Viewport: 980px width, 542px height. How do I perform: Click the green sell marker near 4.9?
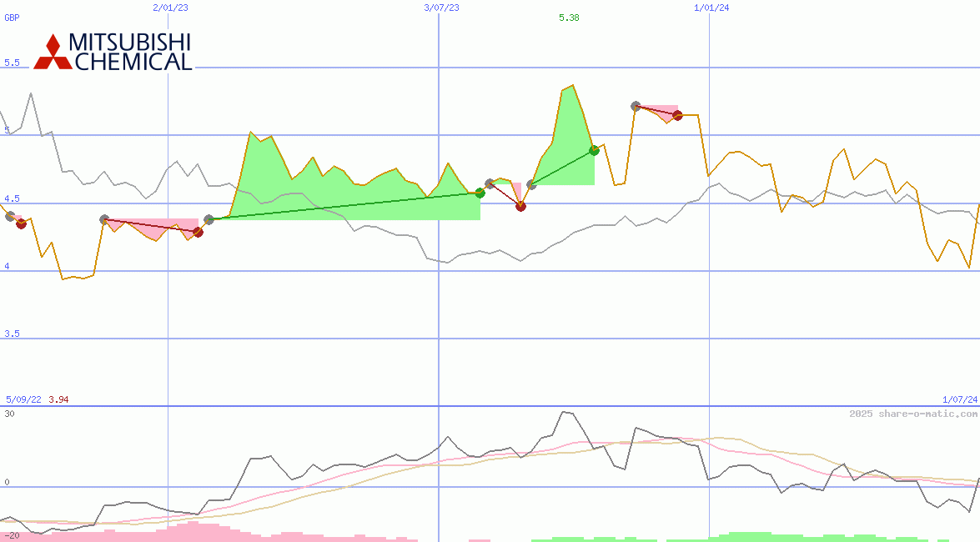(x=595, y=150)
